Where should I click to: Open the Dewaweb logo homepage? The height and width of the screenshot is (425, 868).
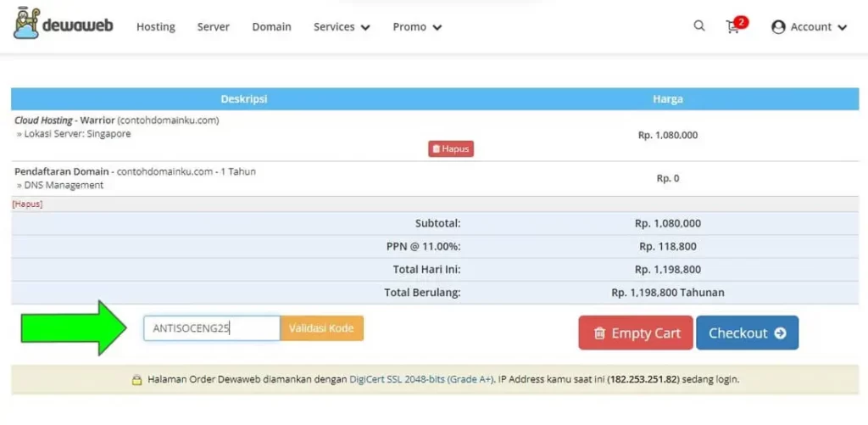tap(63, 24)
